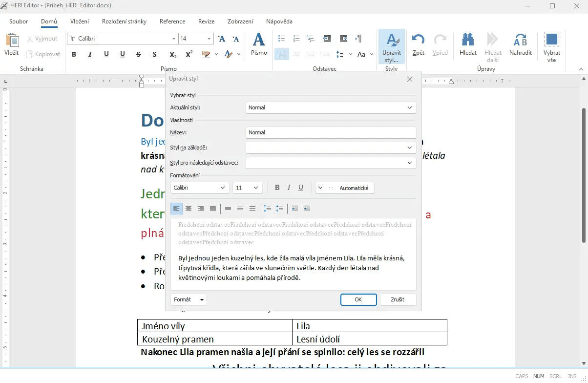
Task: Click table cell 'Kouzelný pramen'
Action: 215,339
